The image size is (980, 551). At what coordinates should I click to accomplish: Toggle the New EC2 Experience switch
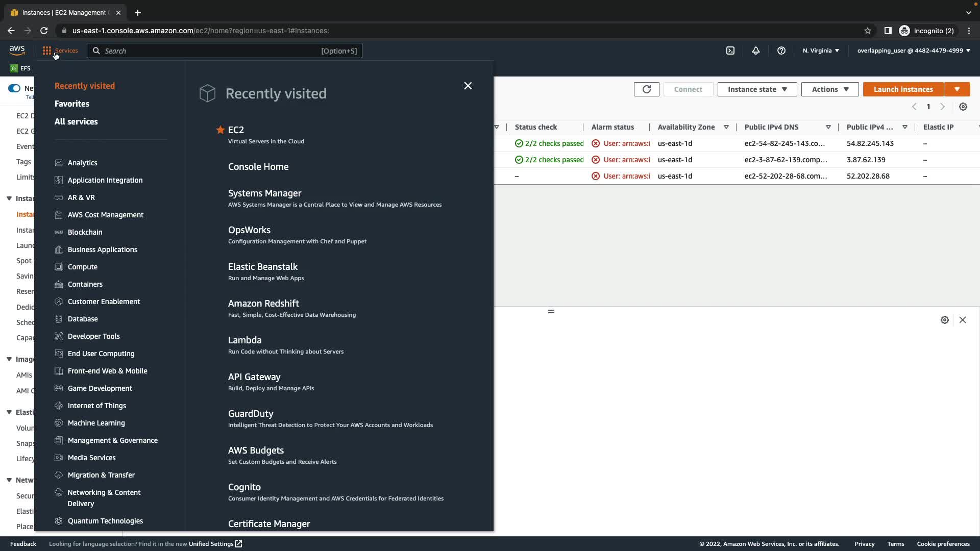click(14, 88)
